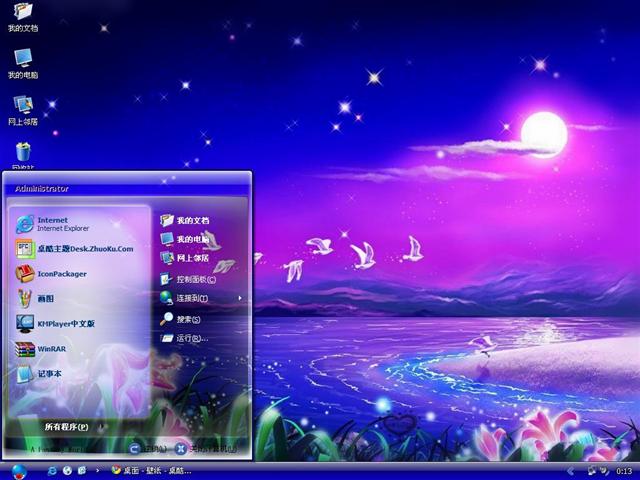Expand 所有程序(P) all programs list
This screenshot has height=480, width=640.
click(x=66, y=427)
